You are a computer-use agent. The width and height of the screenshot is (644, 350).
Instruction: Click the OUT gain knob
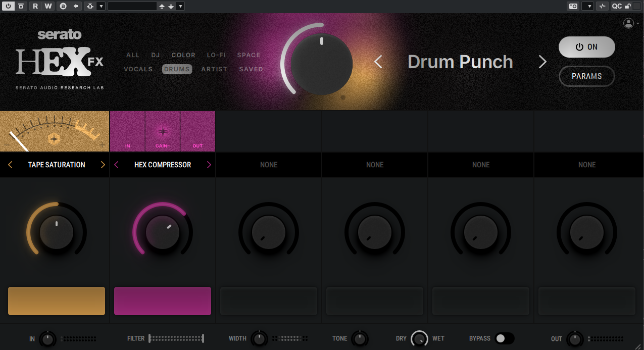[575, 339]
